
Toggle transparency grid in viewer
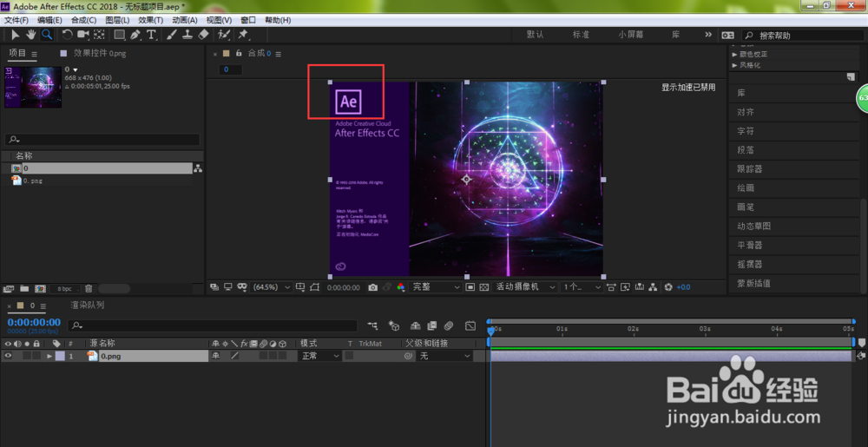(483, 287)
